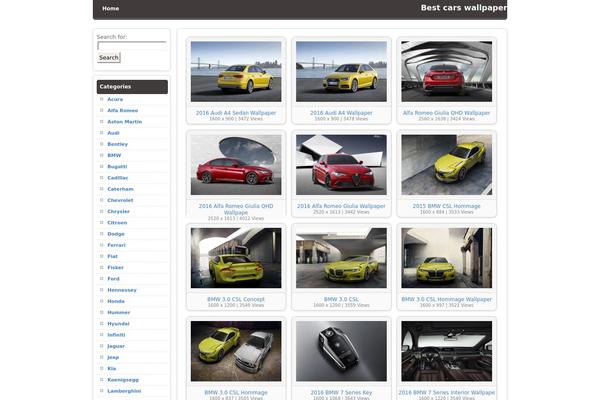Click the 2016 Alfa Romeo Giulia QHD Wallpaper title
Viewport: 600px width, 400px height.
tap(236, 209)
